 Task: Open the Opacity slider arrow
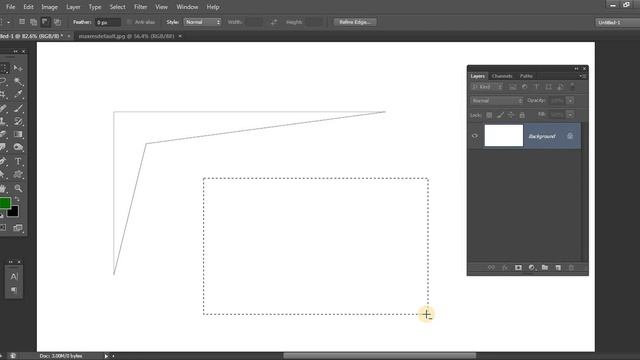coord(570,100)
